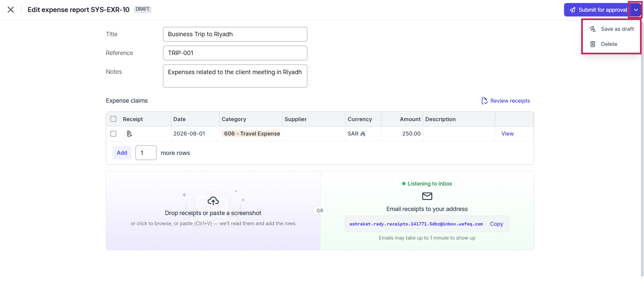This screenshot has height=304, width=644.
Task: Open the View link for the expense claim
Action: pyautogui.click(x=507, y=134)
